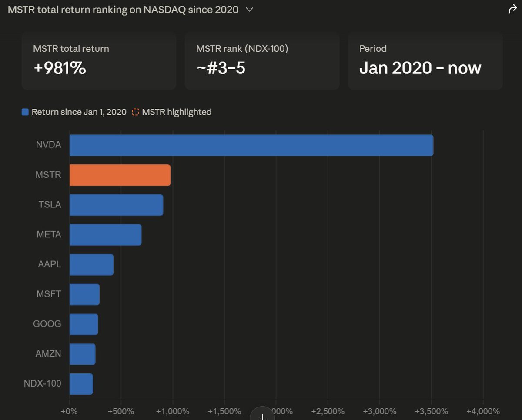
Task: Click the Jan 2020 – now value
Action: click(420, 68)
